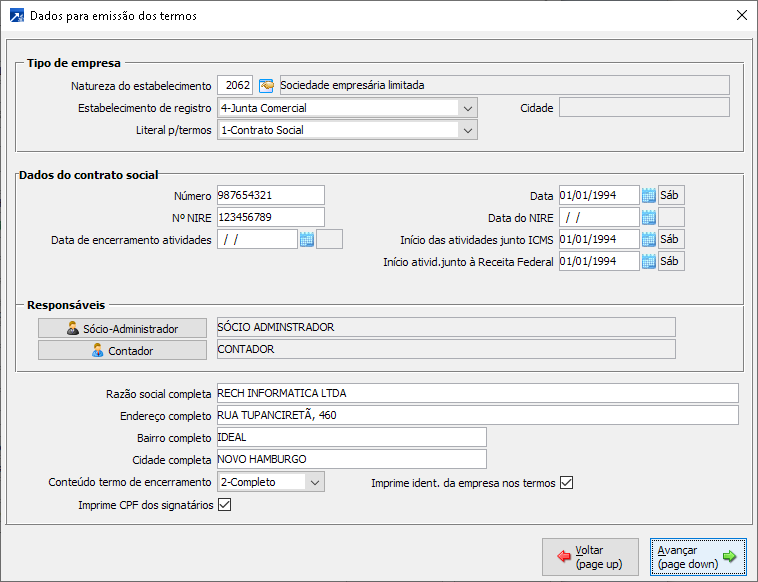Click the Tipo de empresa group heading
This screenshot has height=582, width=758.
click(74, 63)
